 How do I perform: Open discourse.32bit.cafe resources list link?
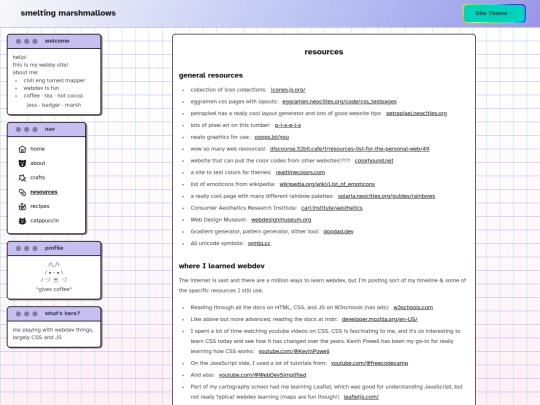349,149
